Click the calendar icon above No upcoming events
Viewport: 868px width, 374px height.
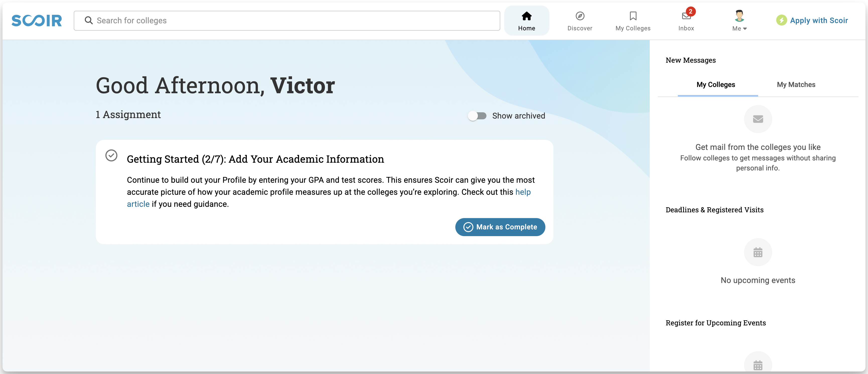(x=757, y=252)
